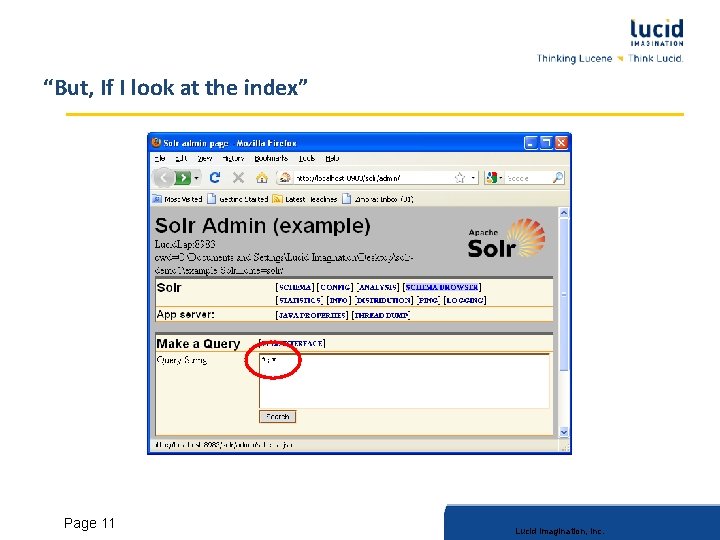720x540 pixels.
Task: Open the DISTRIBUTION link
Action: click(384, 300)
